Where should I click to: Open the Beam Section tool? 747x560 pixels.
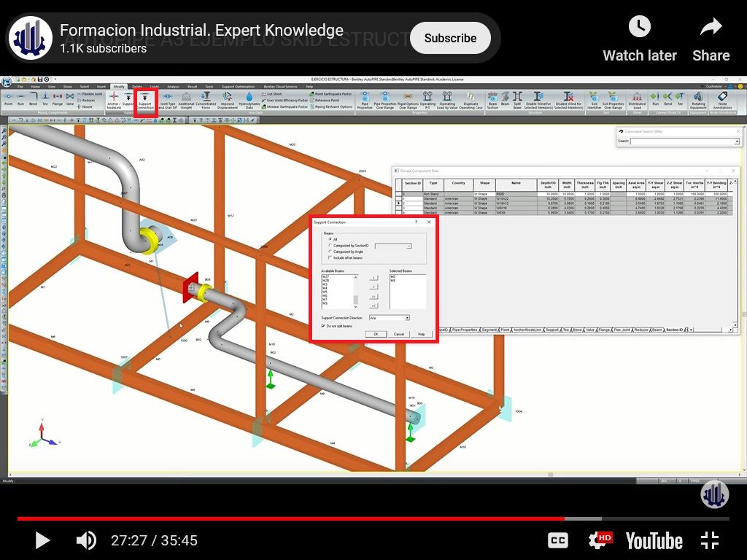point(492,101)
